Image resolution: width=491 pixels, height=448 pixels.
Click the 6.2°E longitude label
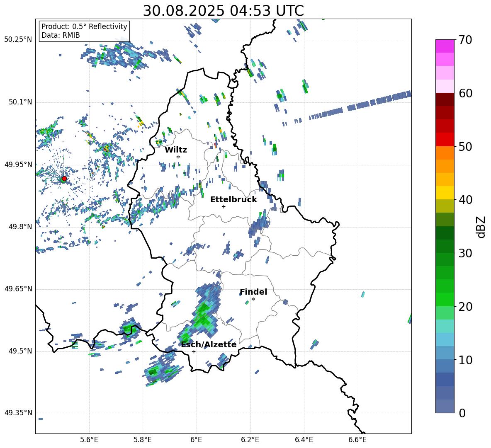point(250,440)
